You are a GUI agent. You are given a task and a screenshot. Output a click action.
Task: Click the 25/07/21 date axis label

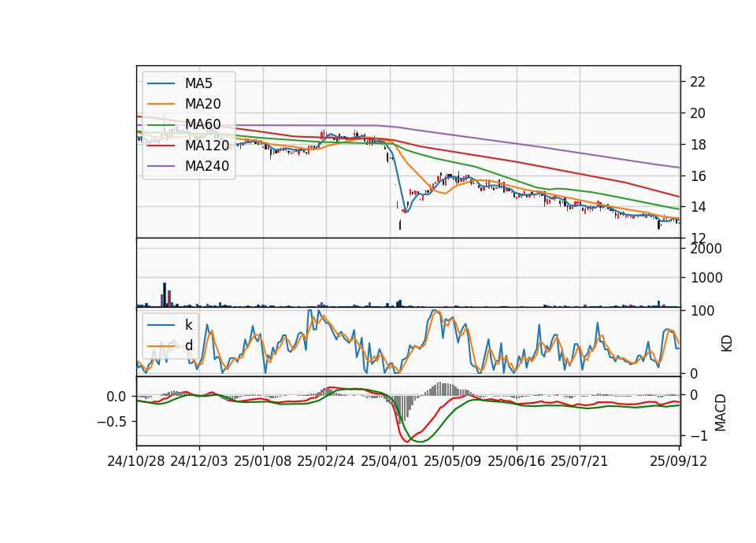pos(580,462)
